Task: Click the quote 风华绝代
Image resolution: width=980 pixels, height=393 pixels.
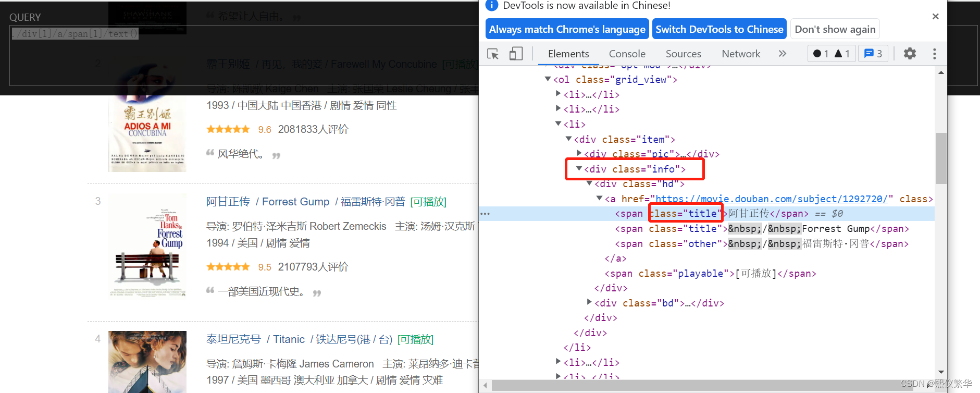Action: pos(241,154)
